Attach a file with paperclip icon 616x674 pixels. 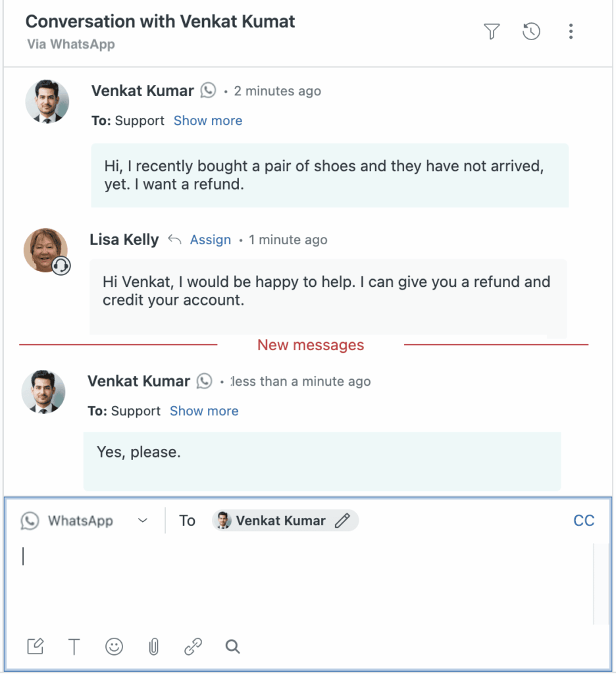[153, 647]
